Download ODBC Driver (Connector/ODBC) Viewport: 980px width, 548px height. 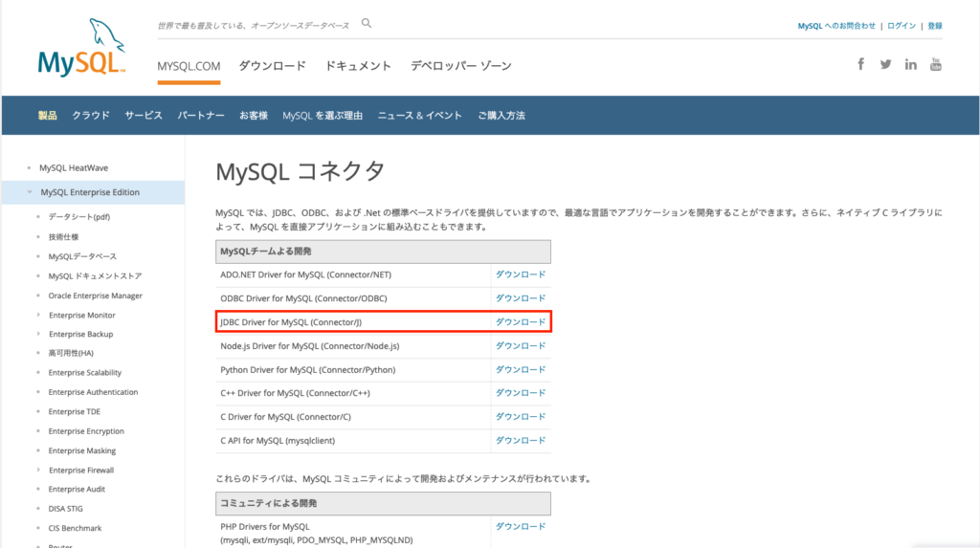(x=521, y=298)
